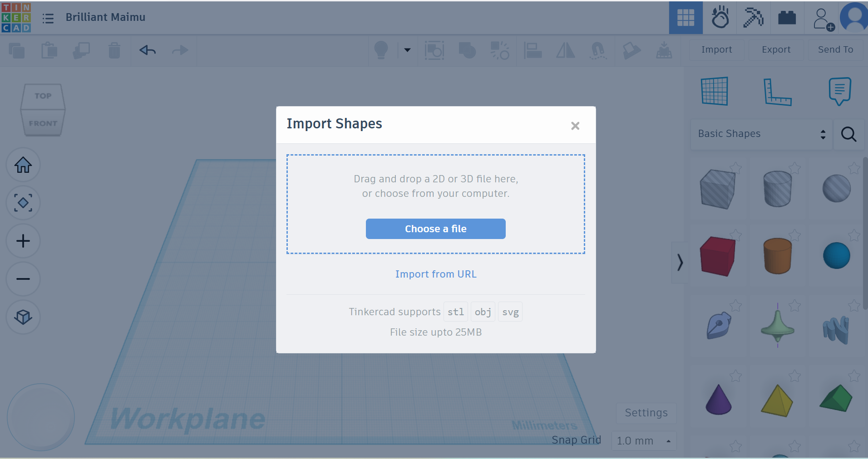This screenshot has height=459, width=868.
Task: Click the design name Brilliant Maimu
Action: pyautogui.click(x=105, y=17)
